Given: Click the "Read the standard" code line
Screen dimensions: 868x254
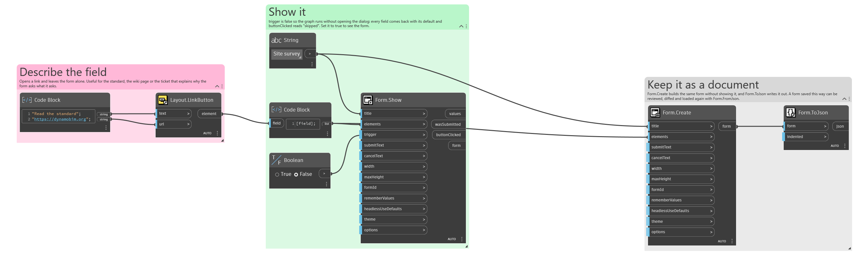Looking at the screenshot, I should [56, 114].
